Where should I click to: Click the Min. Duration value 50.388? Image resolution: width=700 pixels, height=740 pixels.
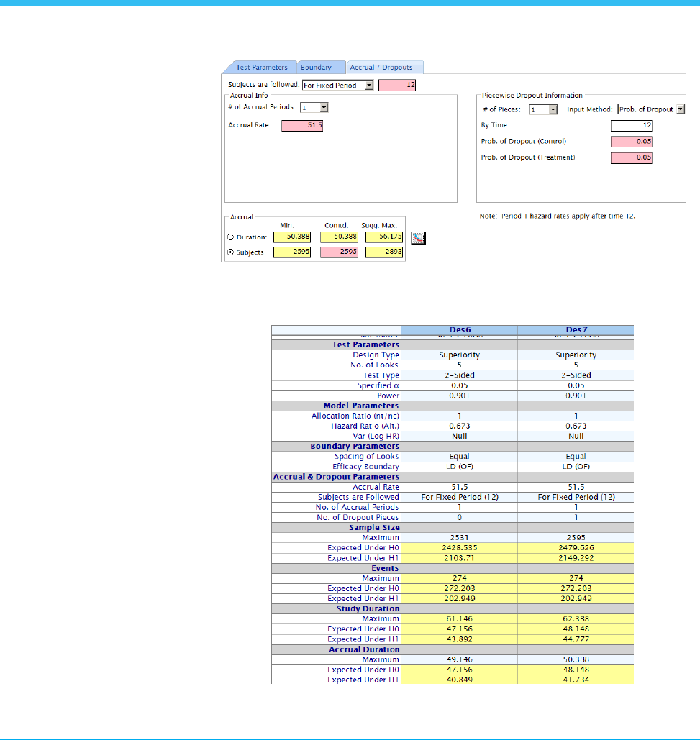(x=292, y=237)
